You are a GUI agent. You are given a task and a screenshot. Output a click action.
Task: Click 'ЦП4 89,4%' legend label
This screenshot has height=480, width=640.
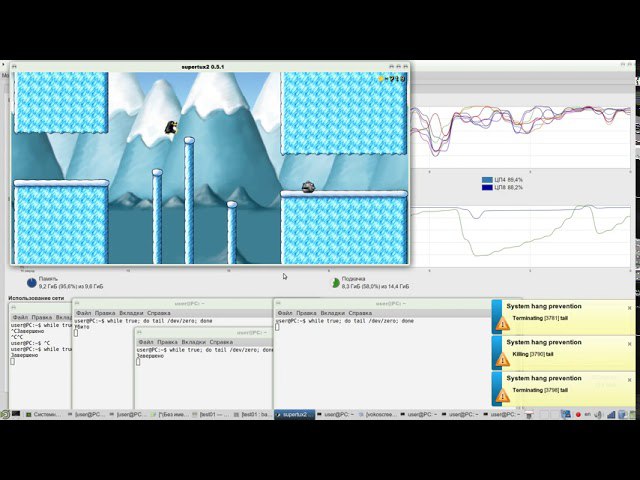click(x=508, y=180)
